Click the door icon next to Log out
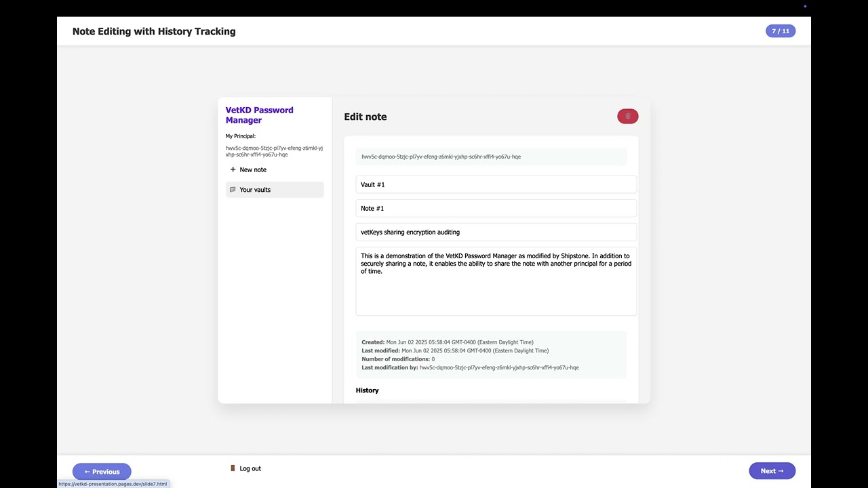Screen dimensions: 868x488 233,468
